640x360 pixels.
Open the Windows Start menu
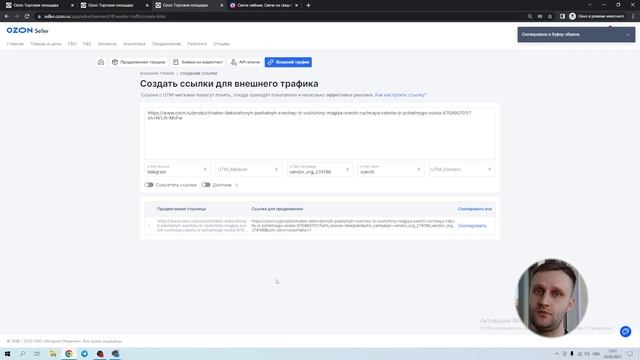[x=7, y=354]
